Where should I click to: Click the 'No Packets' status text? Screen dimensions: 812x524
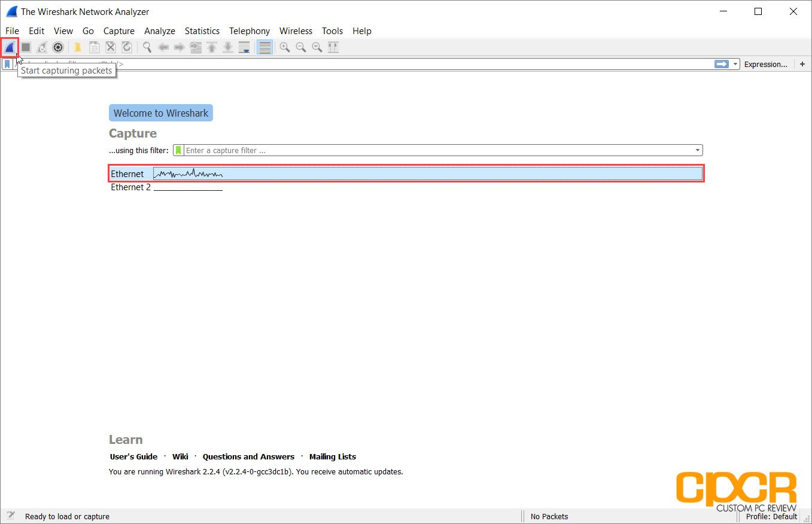549,516
